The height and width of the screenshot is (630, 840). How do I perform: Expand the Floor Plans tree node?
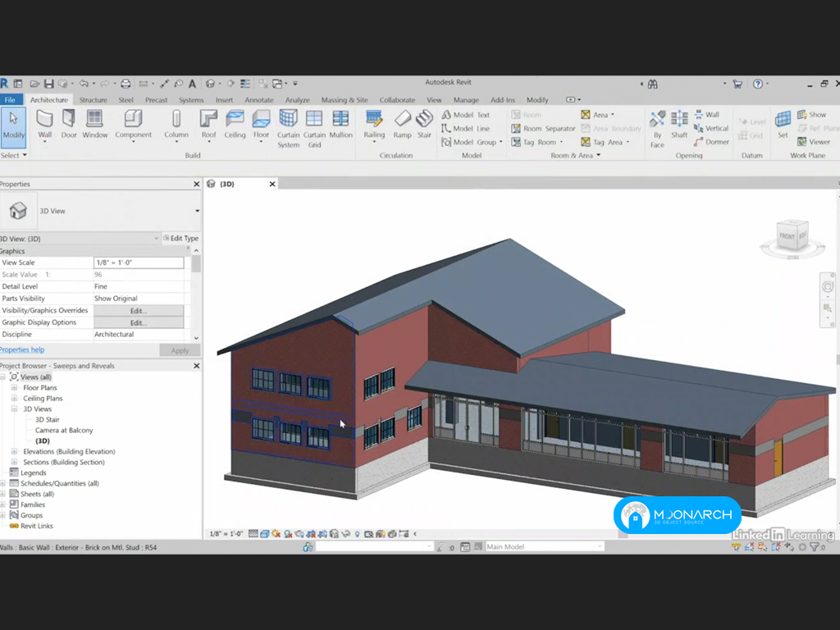pyautogui.click(x=15, y=387)
